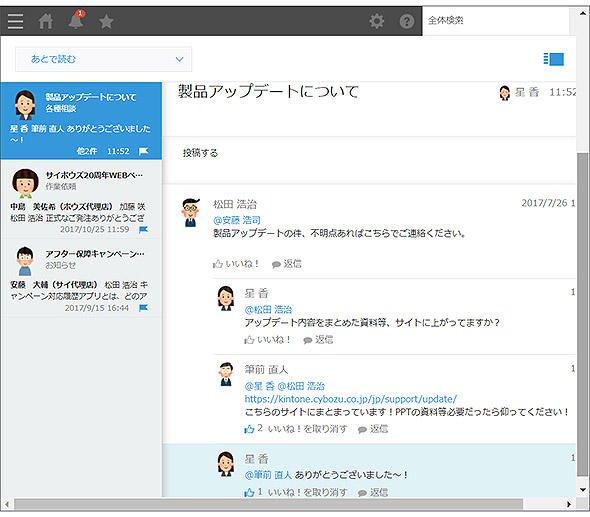Viewport: 590px width, 517px height.
Task: Open notifications bell icon
Action: tap(76, 20)
